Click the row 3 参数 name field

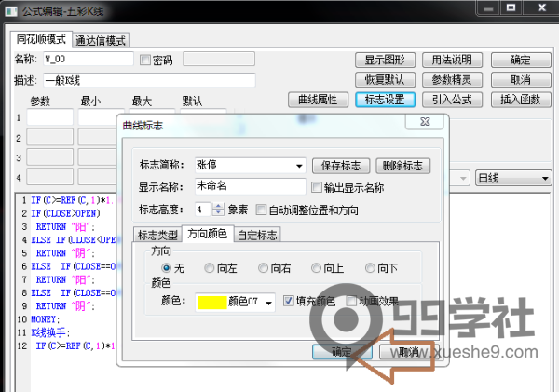(x=50, y=157)
